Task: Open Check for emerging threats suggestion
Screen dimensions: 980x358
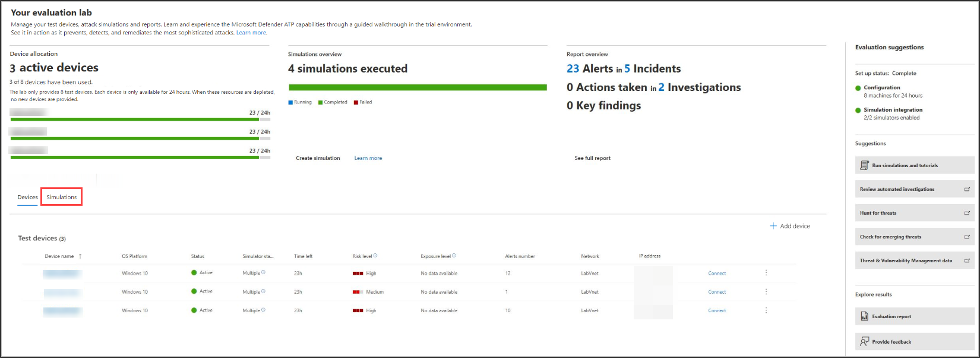Action: [915, 237]
